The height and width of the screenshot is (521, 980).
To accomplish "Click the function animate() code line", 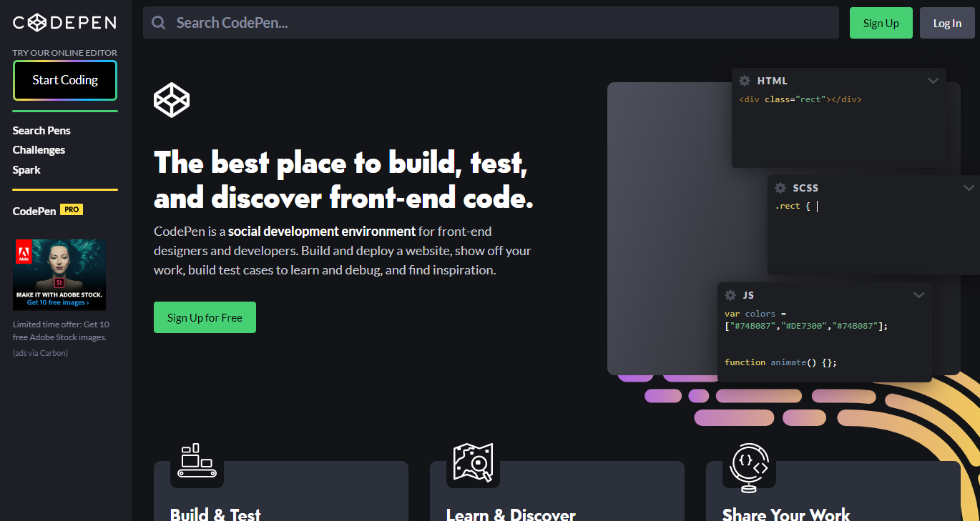I will click(780, 362).
